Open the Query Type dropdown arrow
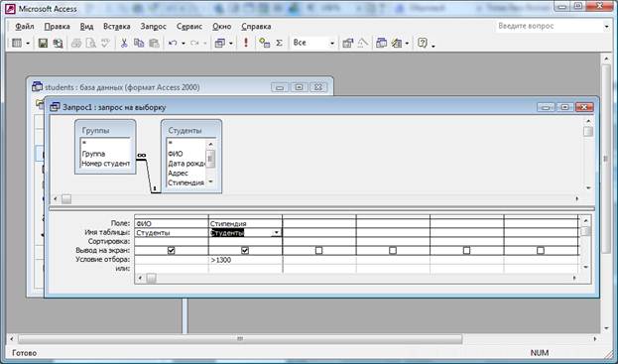This screenshot has height=364, width=618. 231,44
